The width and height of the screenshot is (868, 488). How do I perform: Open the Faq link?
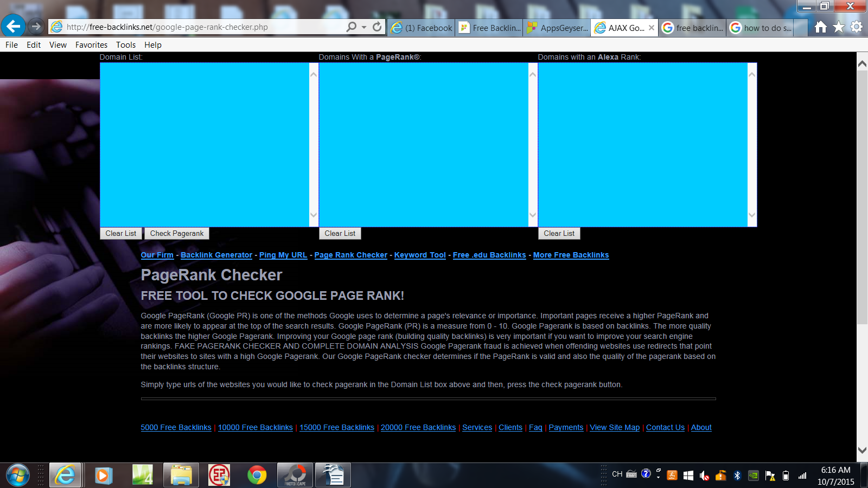tap(535, 427)
